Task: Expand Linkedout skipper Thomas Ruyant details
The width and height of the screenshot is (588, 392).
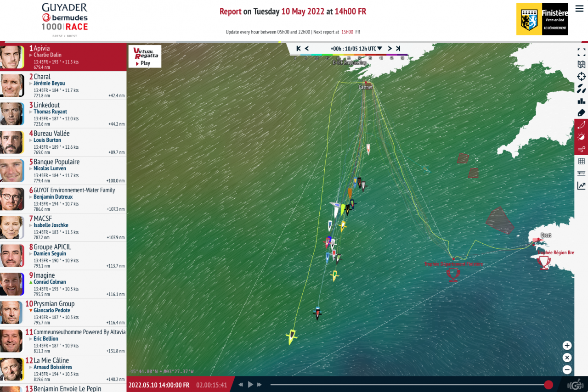Action: click(31, 112)
